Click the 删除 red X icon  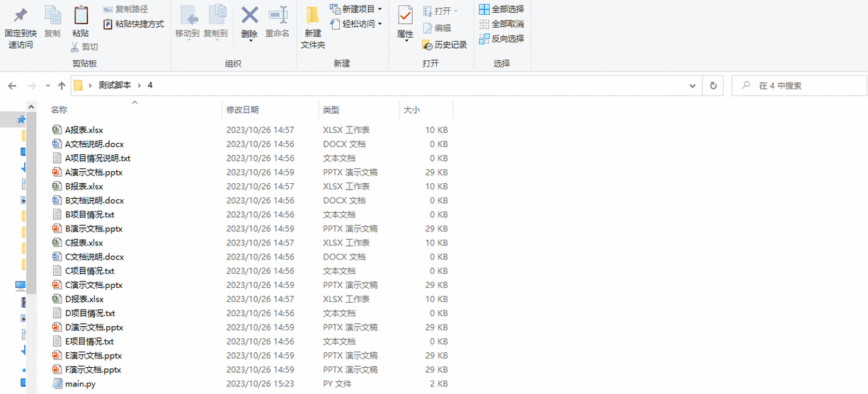coord(249,15)
